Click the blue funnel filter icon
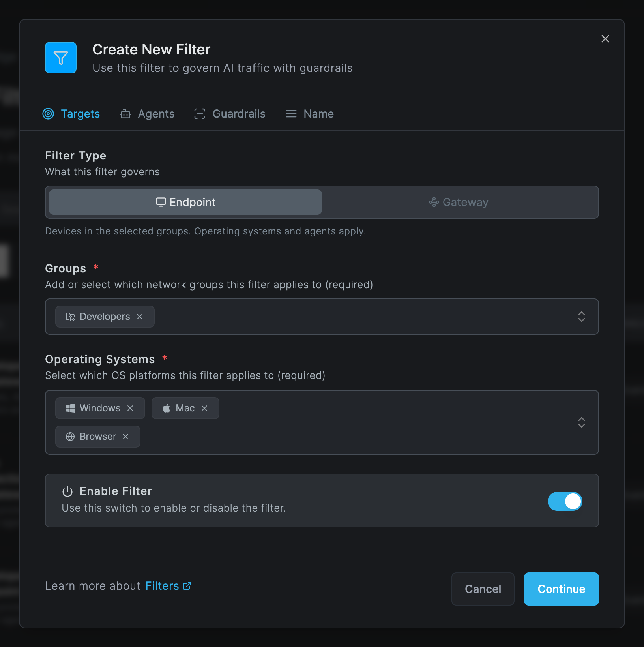The image size is (644, 647). coord(61,58)
